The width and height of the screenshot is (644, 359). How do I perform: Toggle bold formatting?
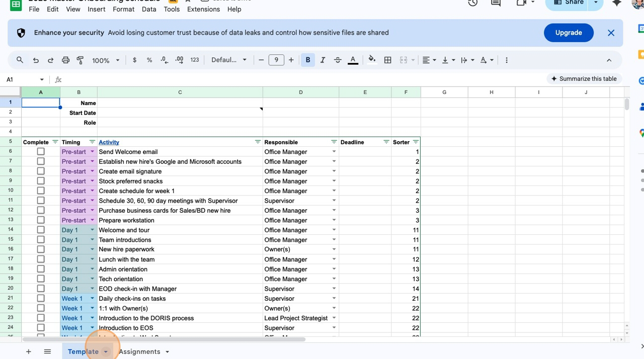(308, 60)
